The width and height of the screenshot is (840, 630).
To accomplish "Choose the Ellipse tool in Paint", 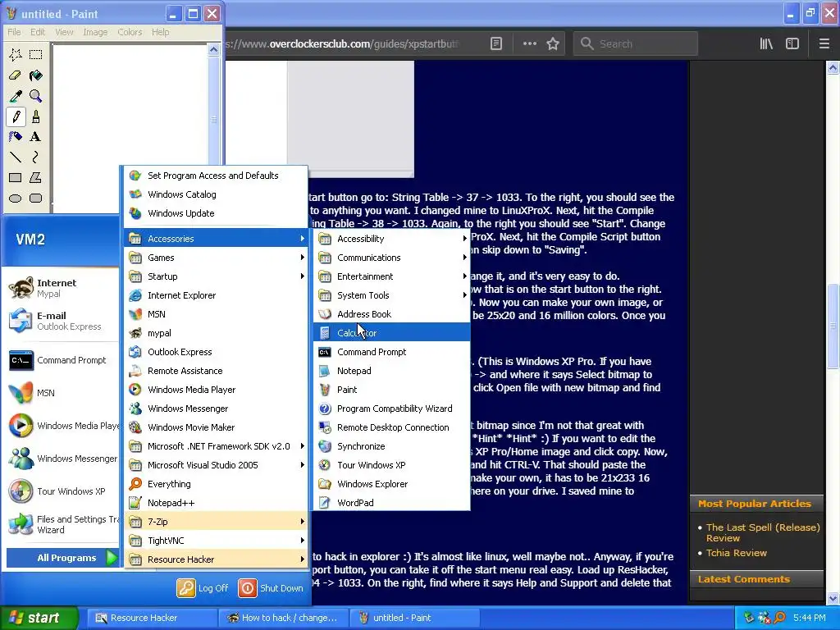I will tap(16, 199).
